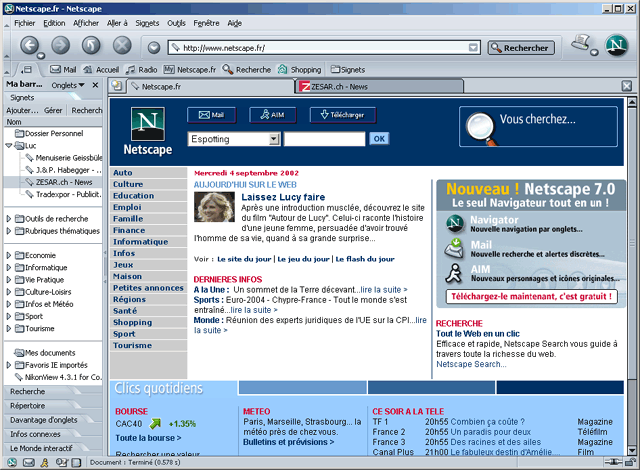Expand the Outils de recherche folder

click(9, 219)
